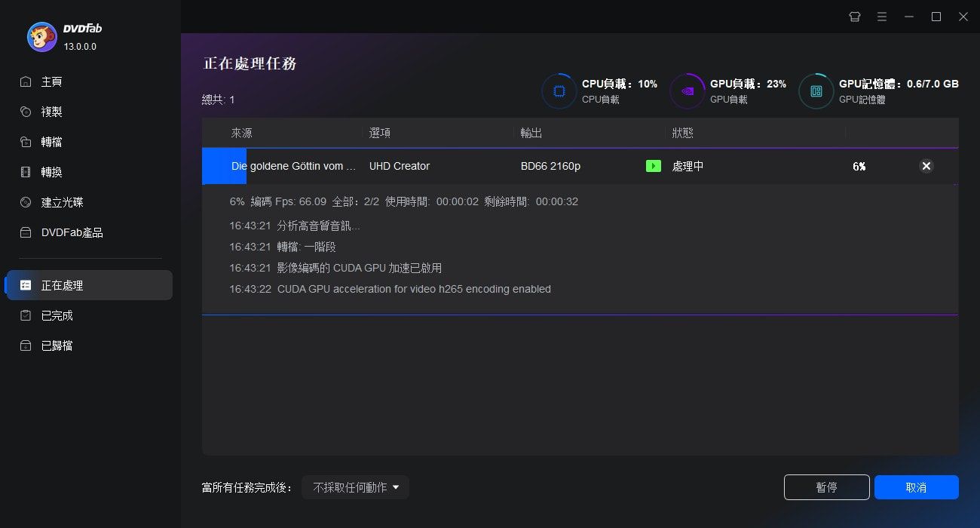The width and height of the screenshot is (980, 528).
Task: Click the 來源 column header
Action: click(241, 133)
